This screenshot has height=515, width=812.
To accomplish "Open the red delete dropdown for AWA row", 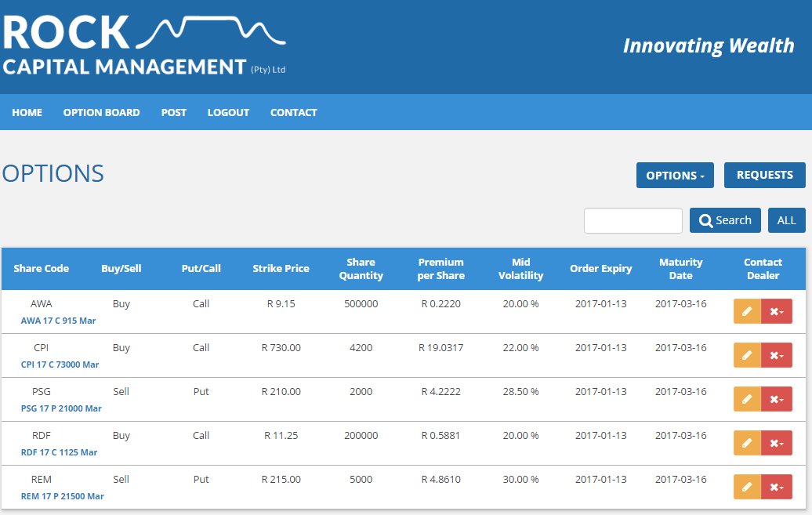I will [776, 311].
